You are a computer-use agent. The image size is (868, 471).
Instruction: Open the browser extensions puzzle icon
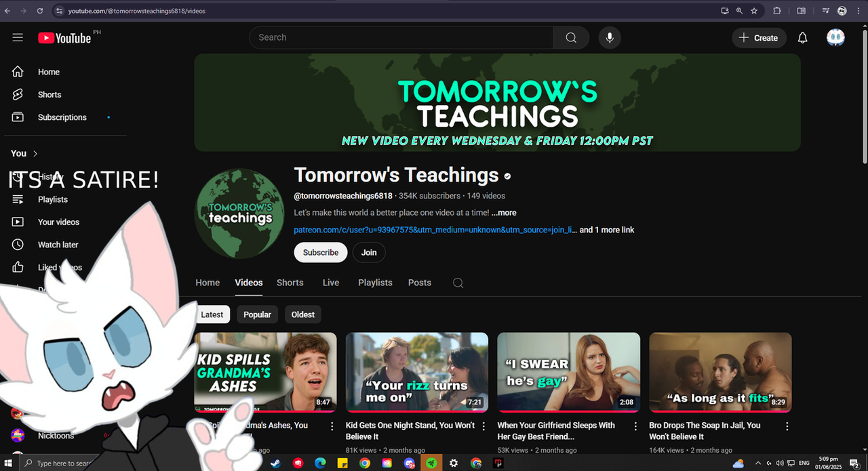coord(777,11)
